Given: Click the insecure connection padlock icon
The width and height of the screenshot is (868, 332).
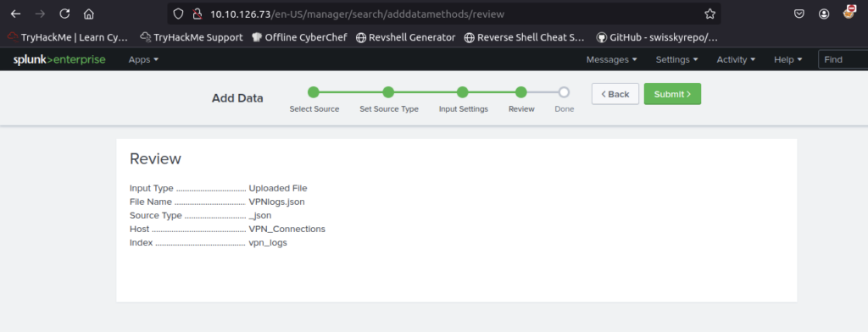Looking at the screenshot, I should (x=196, y=14).
